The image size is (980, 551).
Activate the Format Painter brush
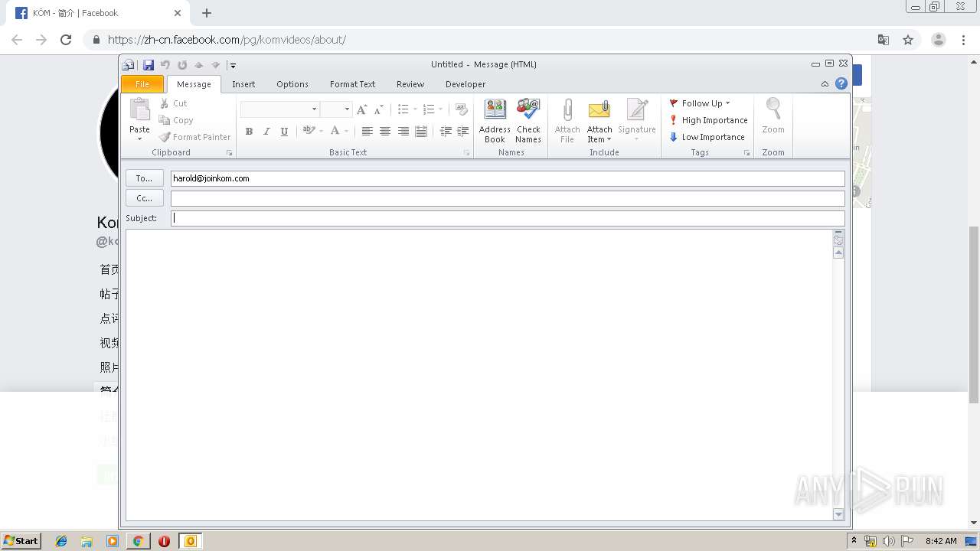pos(194,137)
